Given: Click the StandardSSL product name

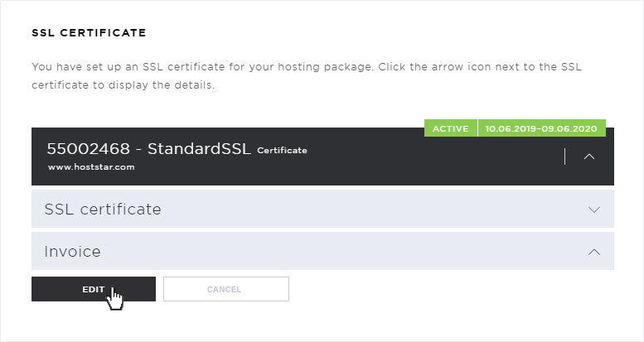Looking at the screenshot, I should (199, 148).
